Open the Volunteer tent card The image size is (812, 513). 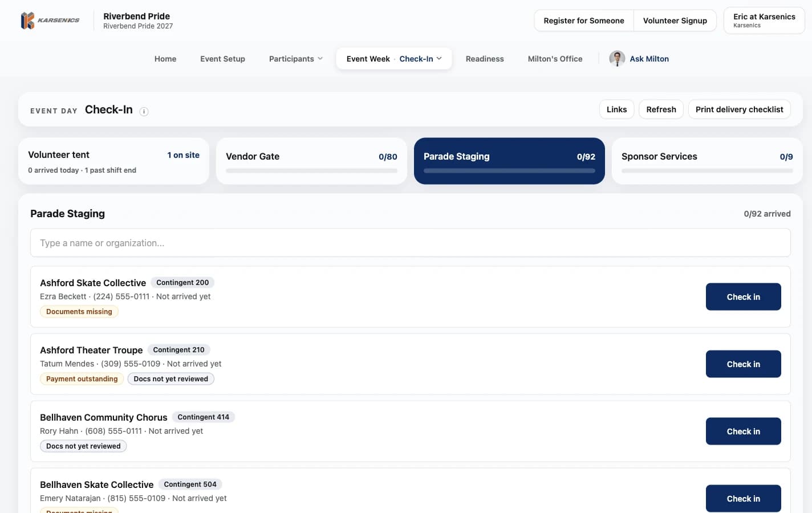click(x=113, y=161)
